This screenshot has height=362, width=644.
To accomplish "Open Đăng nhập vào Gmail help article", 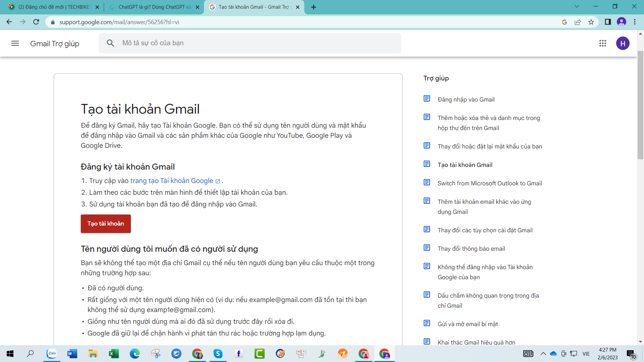I will [466, 100].
